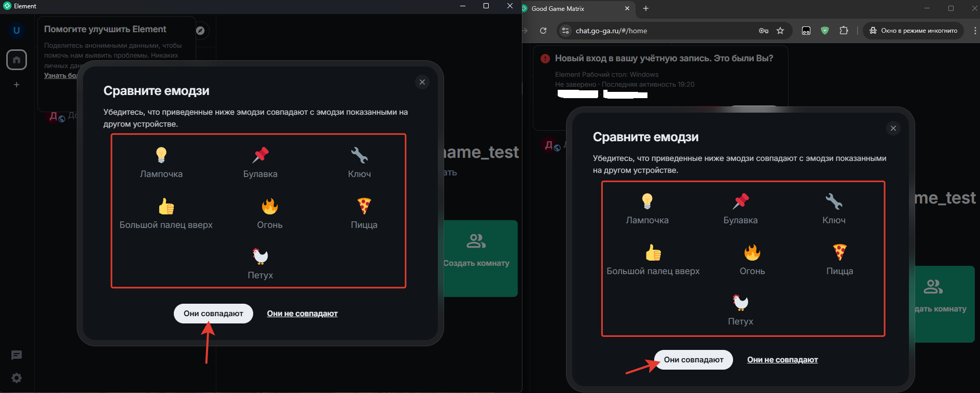This screenshot has height=393, width=980.
Task: Click the Лампочка emoji in desktop dialog
Action: [161, 155]
